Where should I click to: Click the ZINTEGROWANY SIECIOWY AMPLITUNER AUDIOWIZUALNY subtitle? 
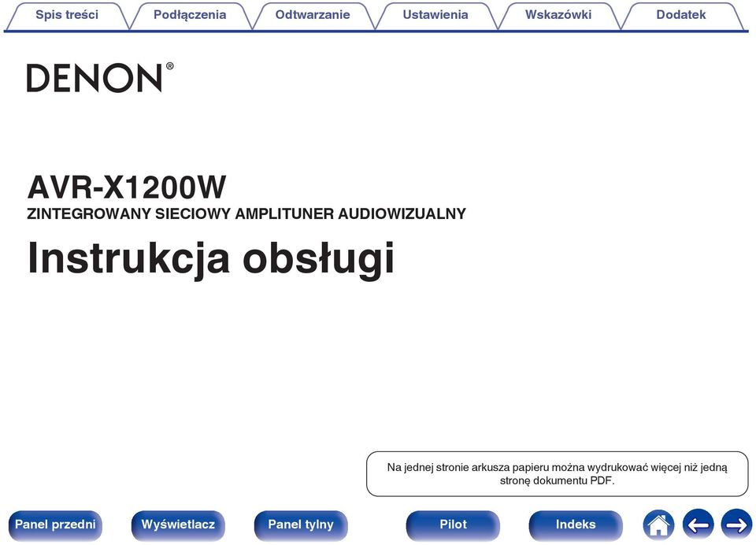pyautogui.click(x=246, y=213)
